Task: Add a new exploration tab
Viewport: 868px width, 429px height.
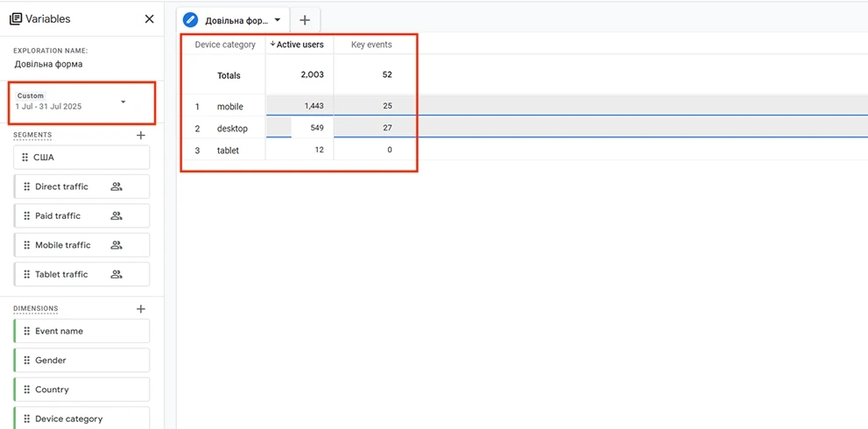Action: [305, 20]
